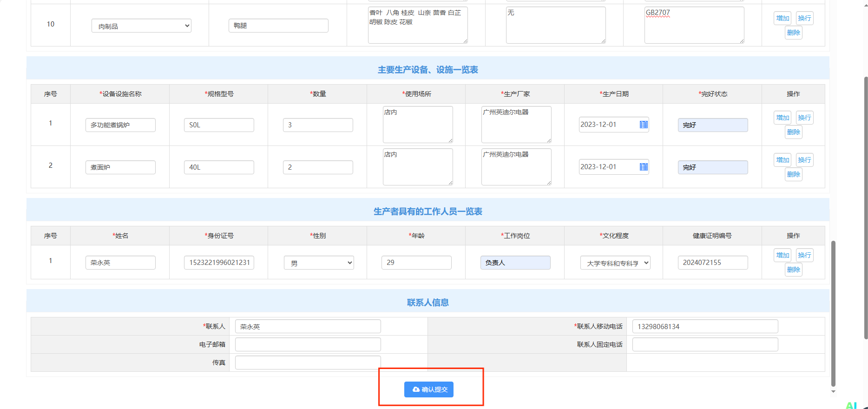
Task: Edit the 健康证明编号 field with 2024072155
Action: 712,263
